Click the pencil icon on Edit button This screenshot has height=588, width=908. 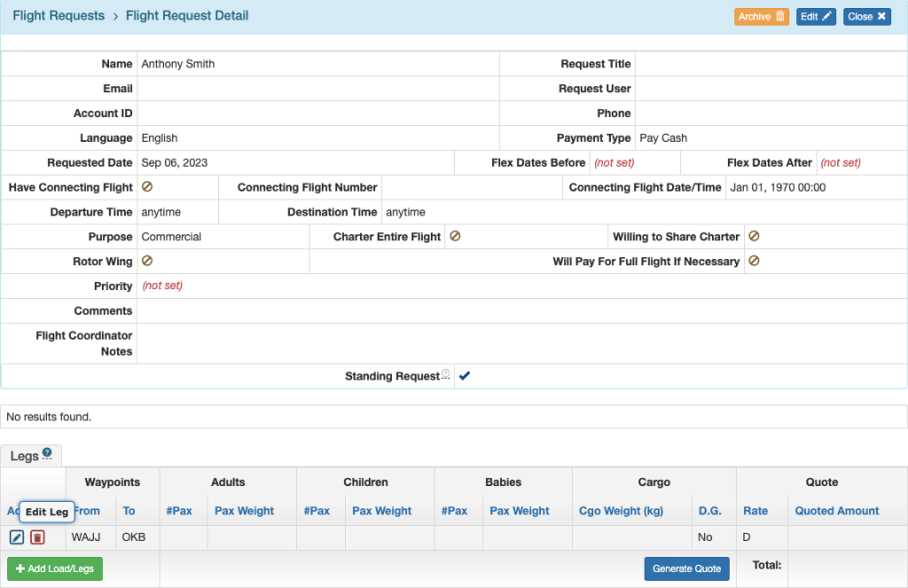click(x=825, y=16)
